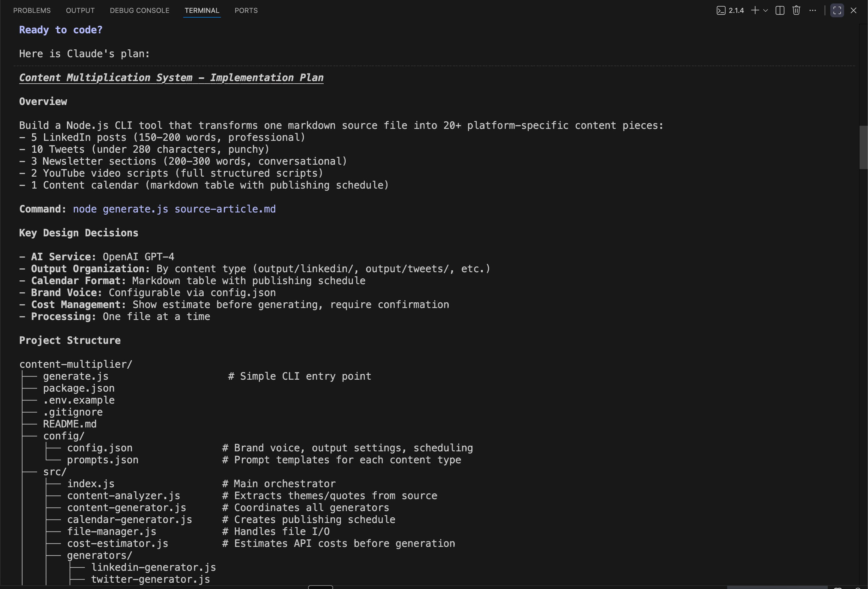This screenshot has height=589, width=868.
Task: Click the generate.js entry in project tree
Action: pyautogui.click(x=75, y=377)
